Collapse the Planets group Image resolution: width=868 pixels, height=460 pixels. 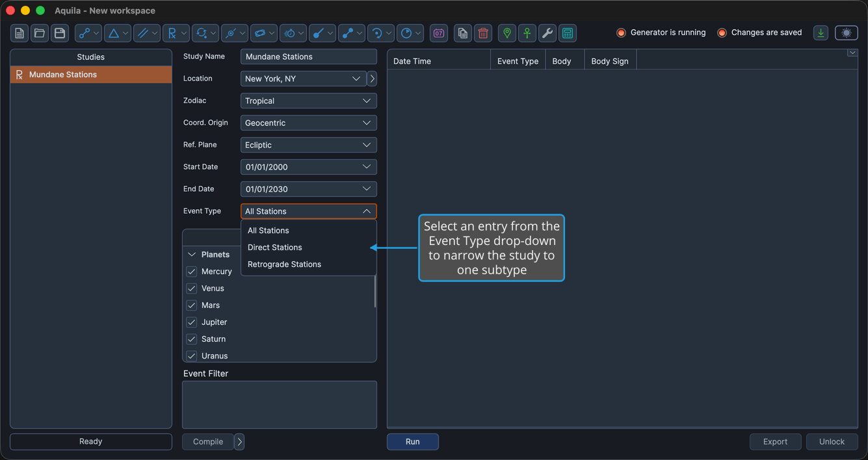click(192, 255)
